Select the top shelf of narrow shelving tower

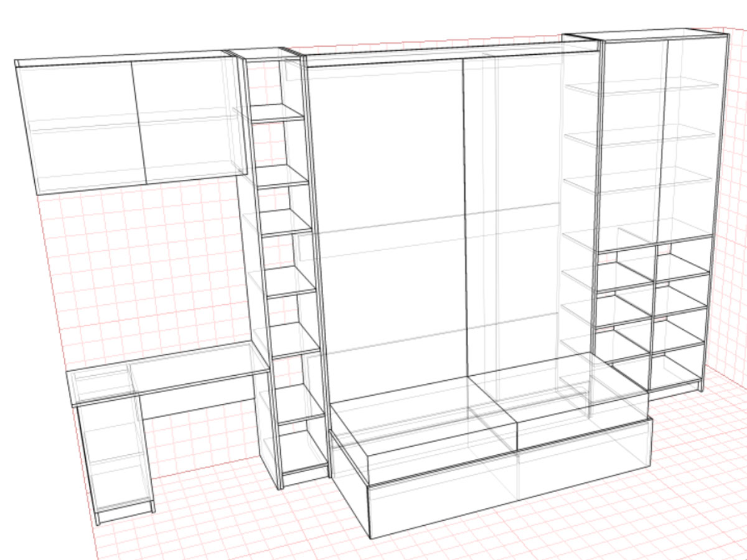pos(276,113)
